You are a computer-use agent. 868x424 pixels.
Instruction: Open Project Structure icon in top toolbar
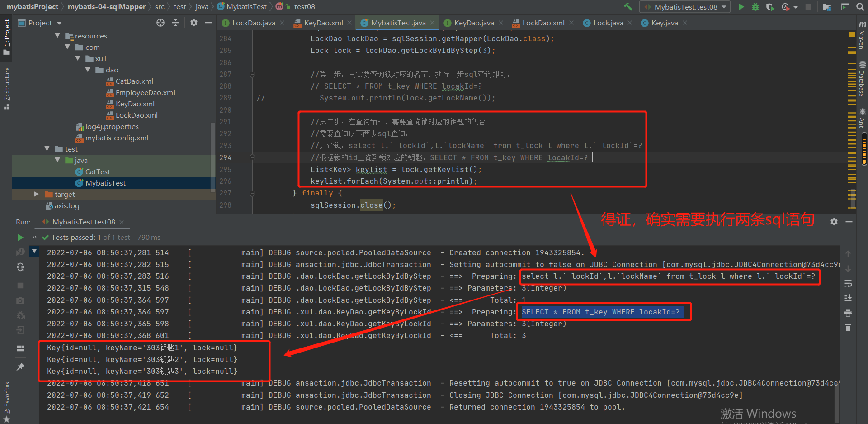tap(827, 7)
